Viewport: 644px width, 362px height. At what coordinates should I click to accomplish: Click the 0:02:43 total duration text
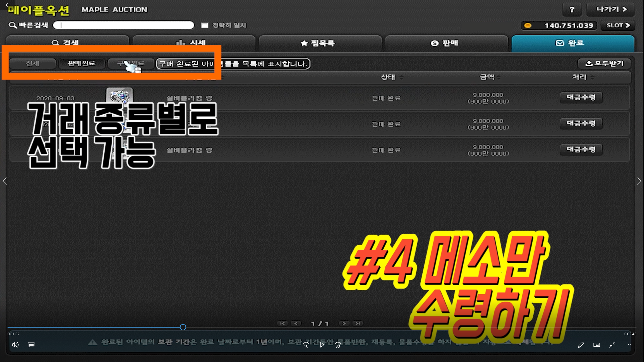(630, 334)
